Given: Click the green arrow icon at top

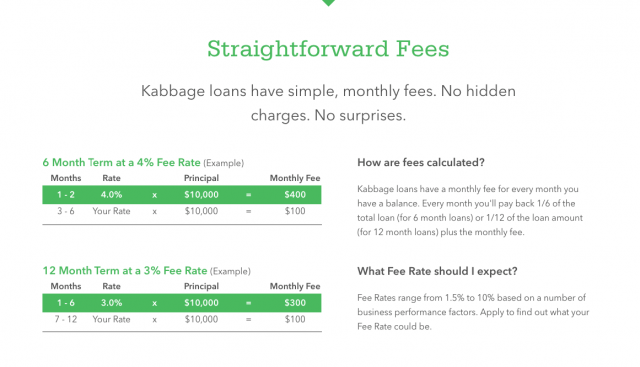Looking at the screenshot, I should (328, 2).
